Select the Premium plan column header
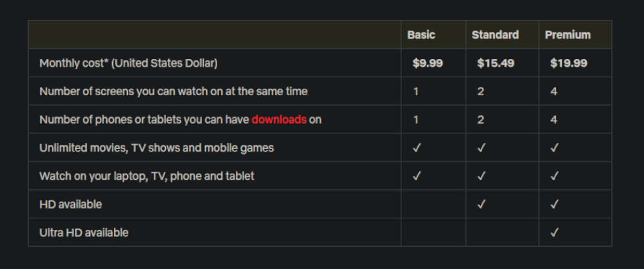The height and width of the screenshot is (269, 644). click(x=567, y=35)
